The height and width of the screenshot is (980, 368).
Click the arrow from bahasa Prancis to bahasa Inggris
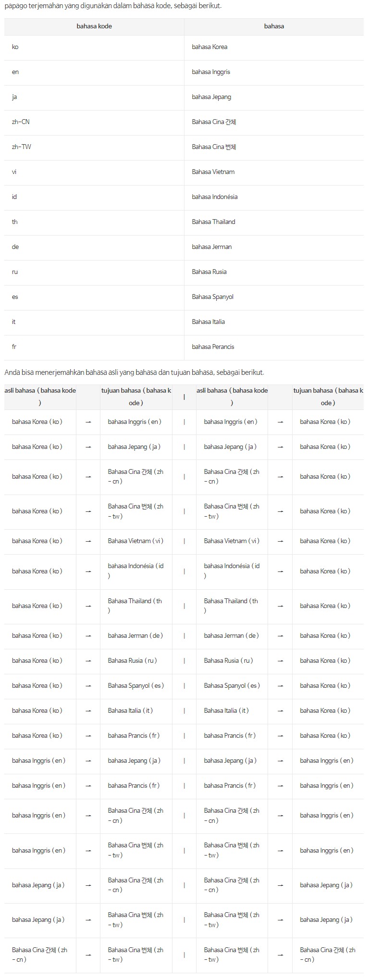(280, 786)
